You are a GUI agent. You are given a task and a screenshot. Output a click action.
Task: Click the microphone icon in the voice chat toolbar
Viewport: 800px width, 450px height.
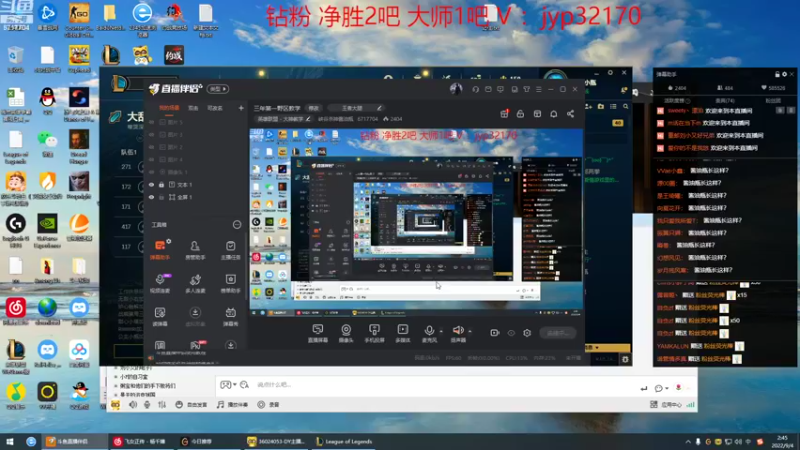(x=147, y=405)
